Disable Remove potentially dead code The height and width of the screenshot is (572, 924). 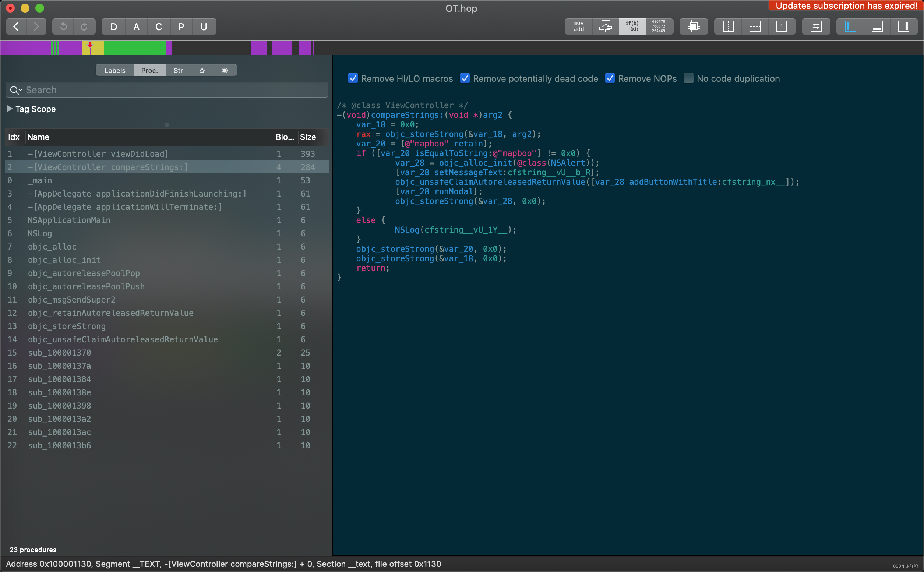pyautogui.click(x=465, y=78)
